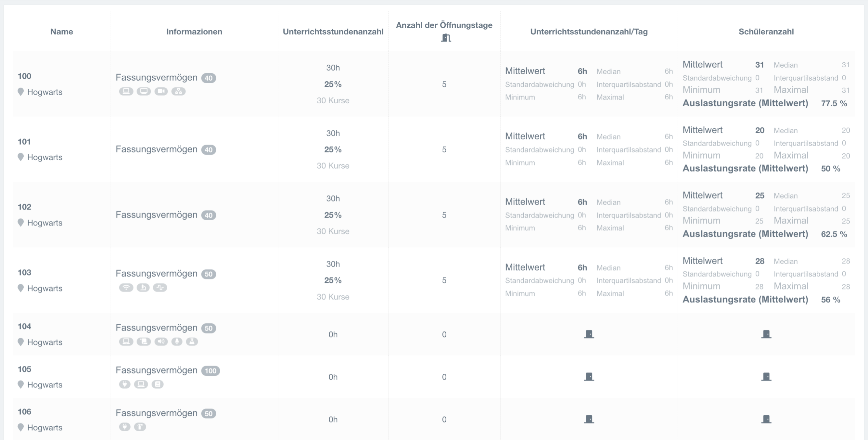868x440 pixels.
Task: Select the microphone icon for room 104
Action: [x=177, y=342]
